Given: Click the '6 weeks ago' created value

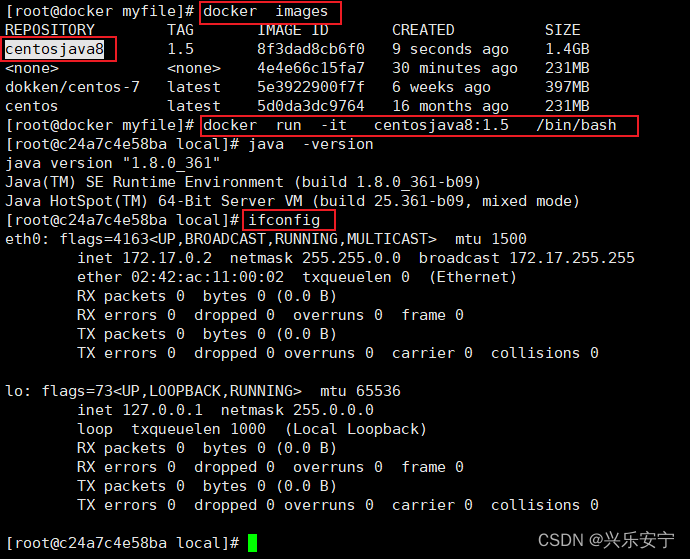Looking at the screenshot, I should tap(441, 87).
